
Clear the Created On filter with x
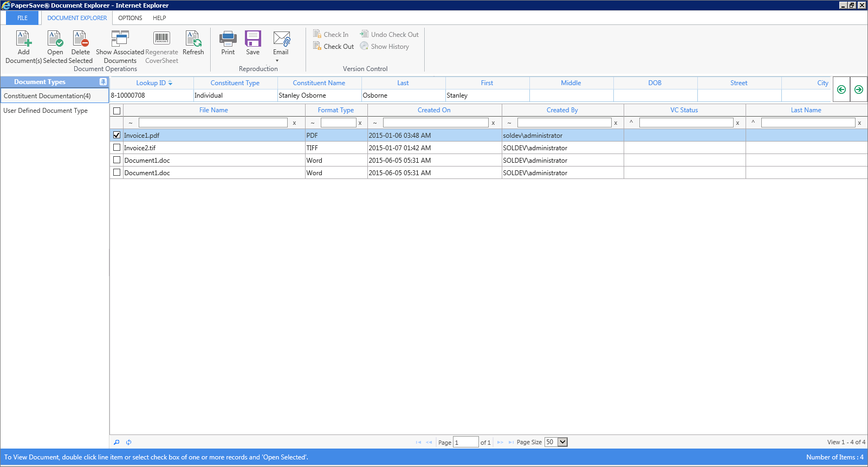493,123
